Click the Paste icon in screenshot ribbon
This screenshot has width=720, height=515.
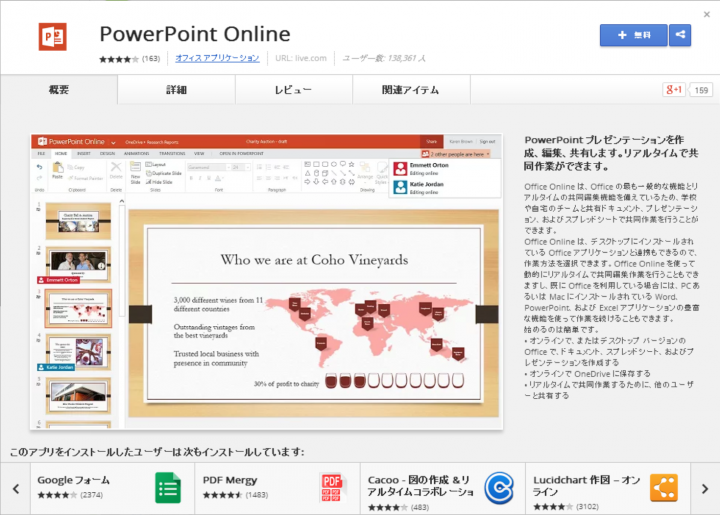click(x=57, y=170)
